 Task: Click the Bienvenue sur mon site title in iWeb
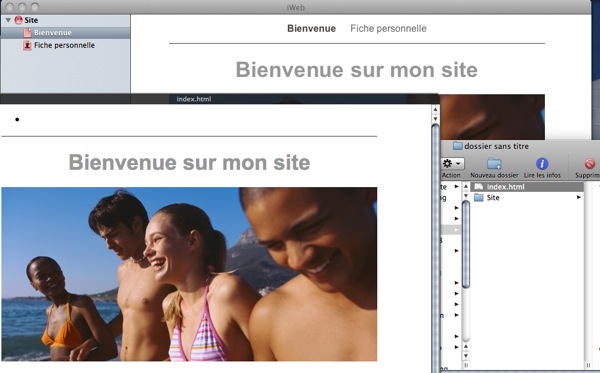click(357, 70)
